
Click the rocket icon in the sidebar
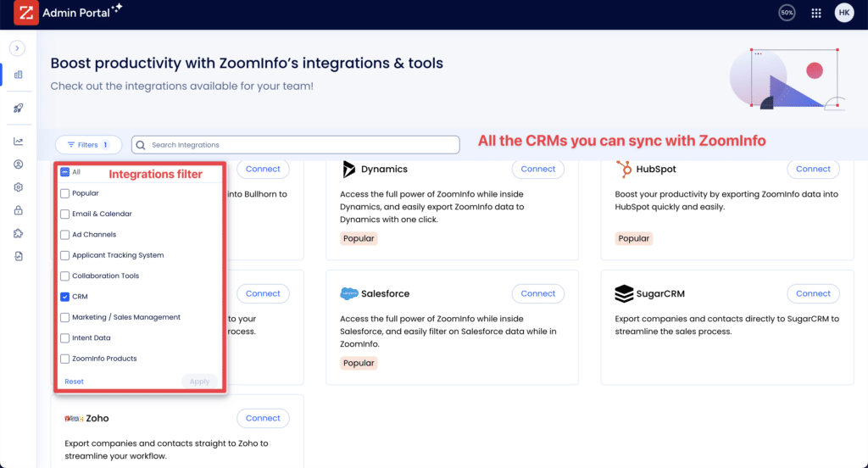click(x=19, y=108)
